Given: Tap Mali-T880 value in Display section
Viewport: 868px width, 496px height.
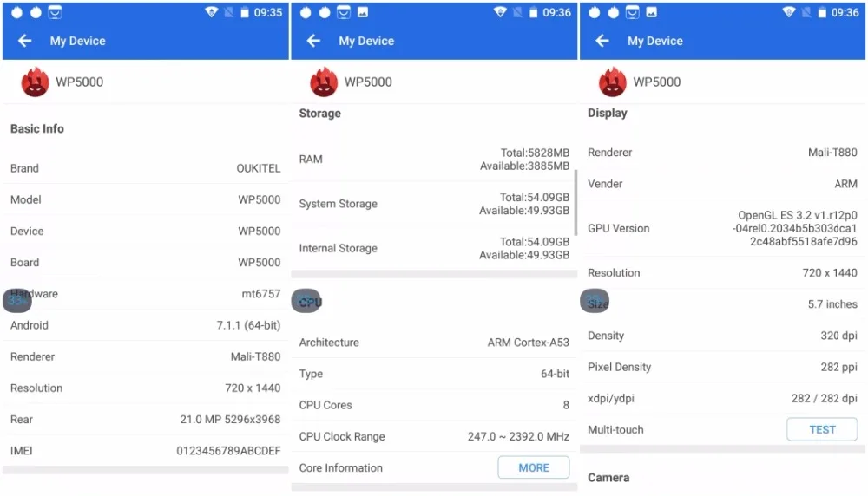Looking at the screenshot, I should coord(832,152).
